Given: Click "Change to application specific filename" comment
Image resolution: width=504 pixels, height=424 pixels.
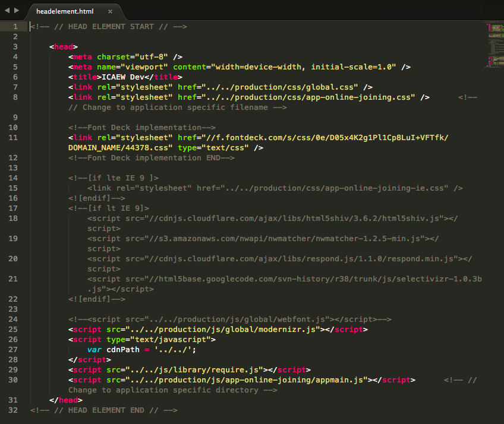Looking at the screenshot, I should 178,107.
